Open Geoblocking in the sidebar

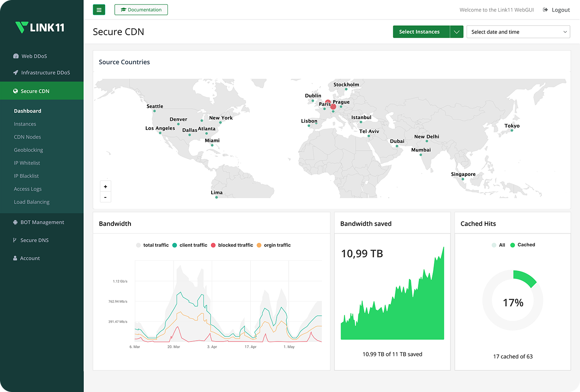(x=29, y=150)
